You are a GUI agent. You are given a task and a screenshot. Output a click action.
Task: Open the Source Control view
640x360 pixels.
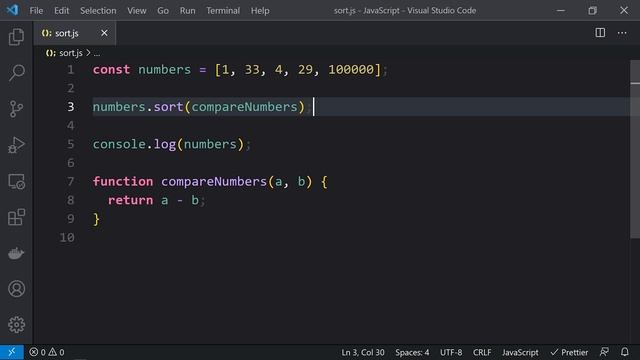[x=16, y=109]
